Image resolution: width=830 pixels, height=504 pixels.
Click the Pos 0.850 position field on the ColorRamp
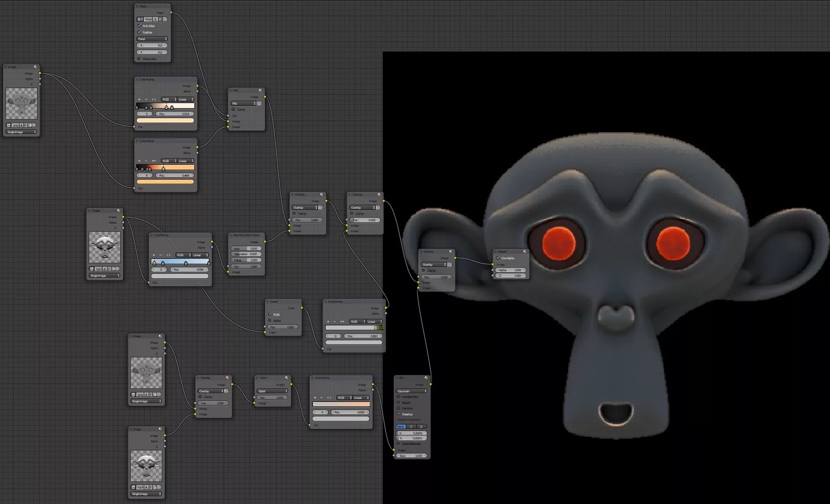click(364, 336)
